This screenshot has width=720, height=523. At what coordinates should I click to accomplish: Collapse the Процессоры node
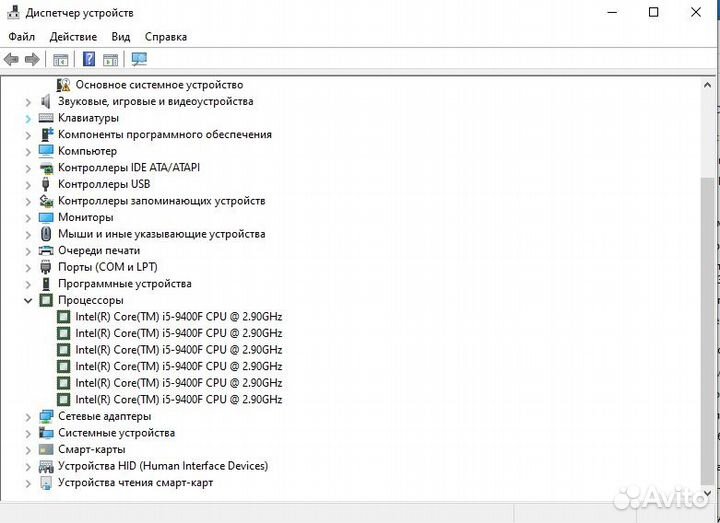(28, 301)
